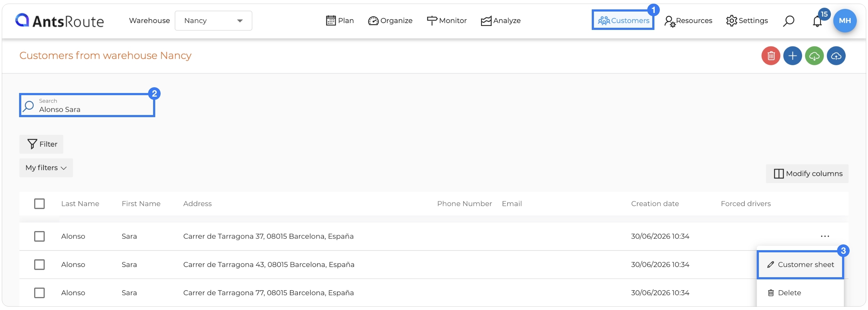
Task: Open the notifications bell icon
Action: 817,21
